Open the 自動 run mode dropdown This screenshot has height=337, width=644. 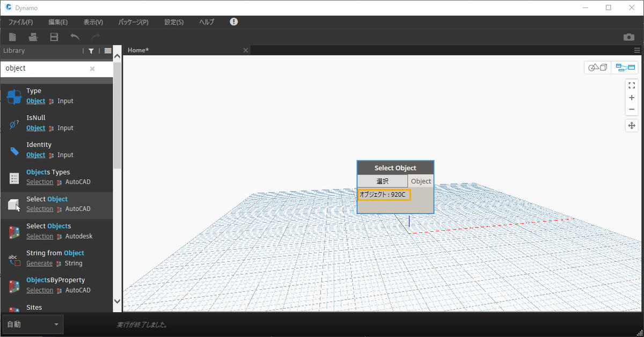[33, 324]
